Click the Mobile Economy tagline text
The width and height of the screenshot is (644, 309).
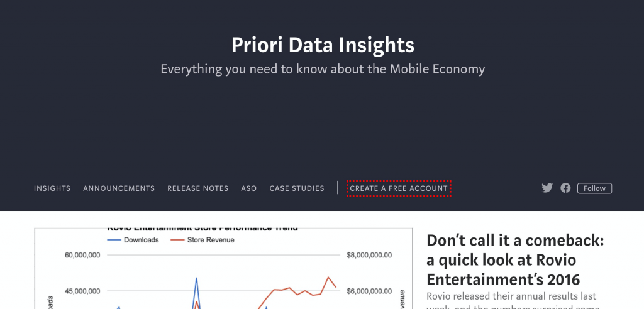click(x=323, y=68)
